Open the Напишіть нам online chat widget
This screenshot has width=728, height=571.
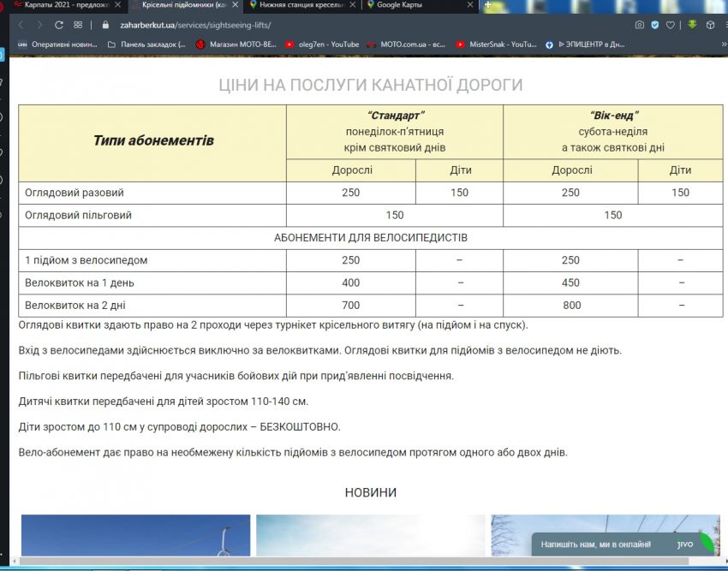pos(622,544)
